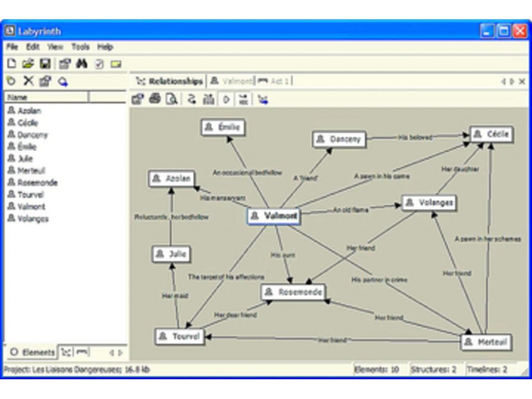Open print preview with the magnifier page icon

[x=172, y=99]
